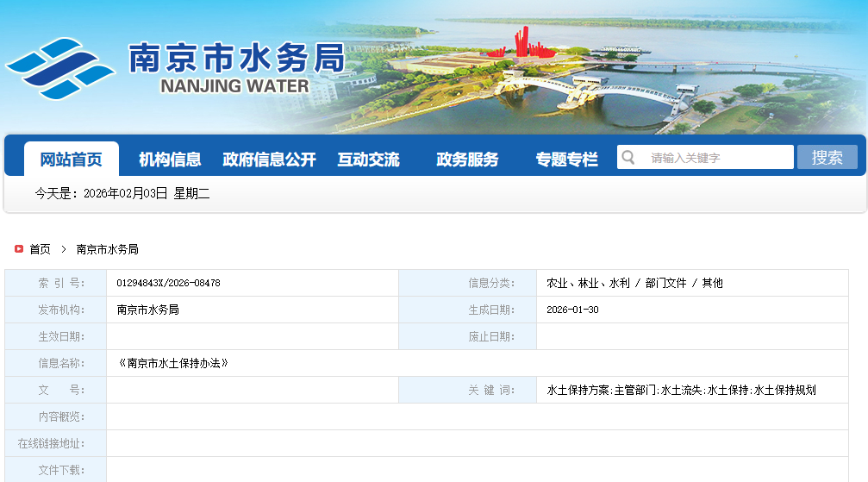Click the 文件下载 label cell
The image size is (868, 482).
(x=56, y=469)
